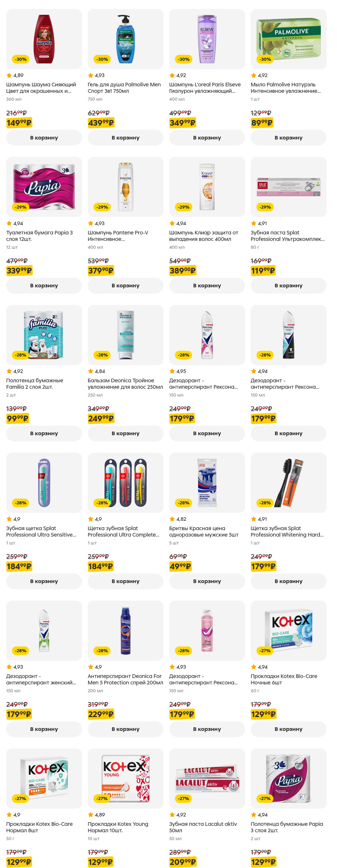Open Familia paper towels product image
Screen dimensions: 337x868
coord(44,335)
